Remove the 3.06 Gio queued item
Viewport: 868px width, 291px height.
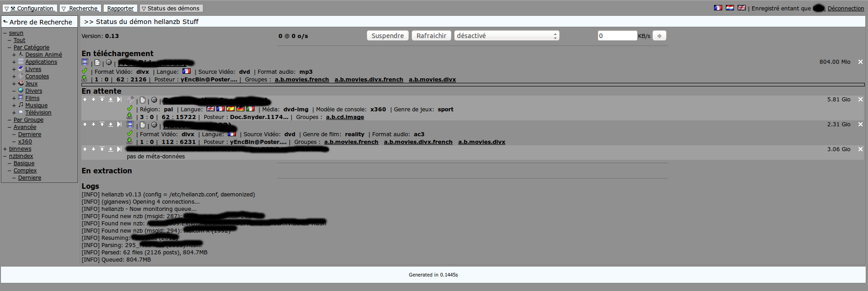point(860,149)
